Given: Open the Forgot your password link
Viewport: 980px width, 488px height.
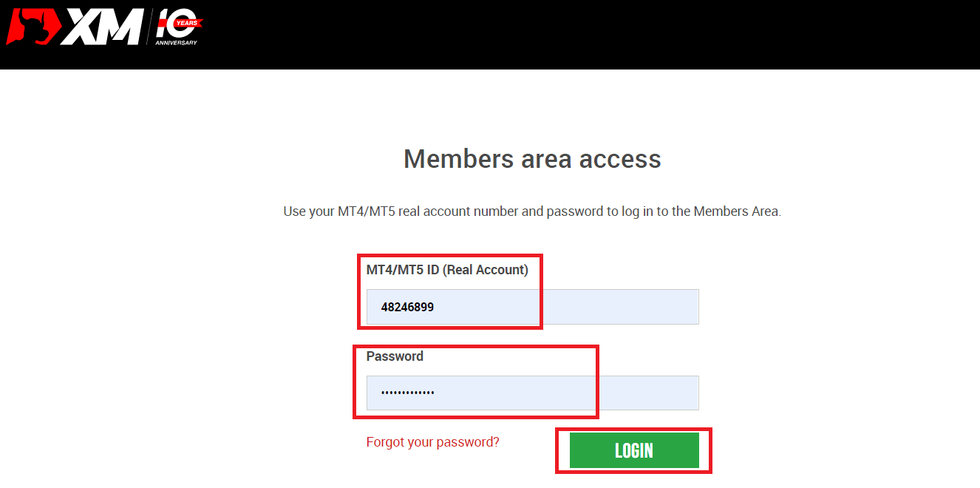Looking at the screenshot, I should click(x=432, y=441).
